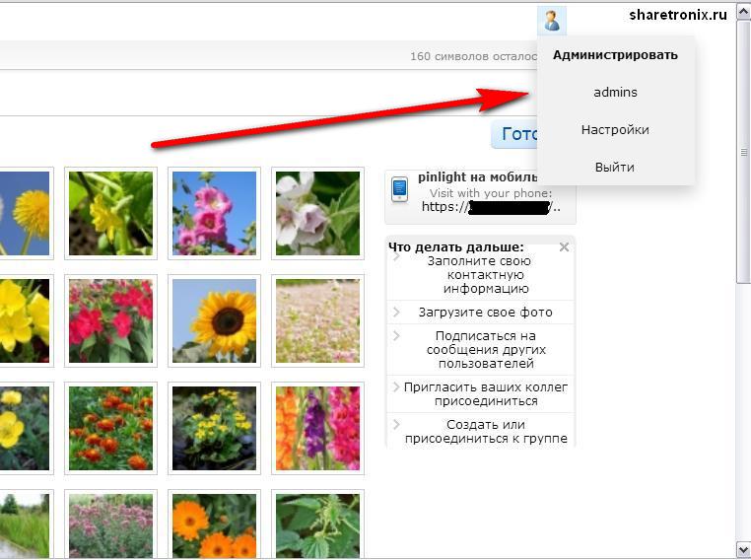Open the user avatar menu icon
Viewport: 751px width, 560px height.
tap(552, 21)
